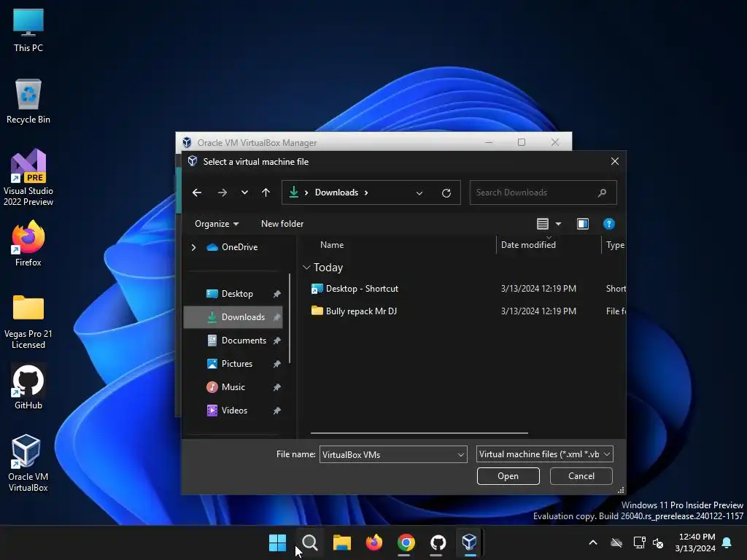This screenshot has width=747, height=560.
Task: Click the navigation pane vertical scrollbar
Action: [x=289, y=318]
